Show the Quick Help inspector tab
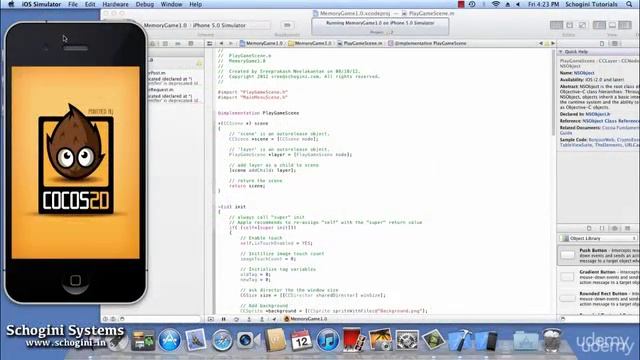Image resolution: width=640 pixels, height=360 pixels. (614, 43)
